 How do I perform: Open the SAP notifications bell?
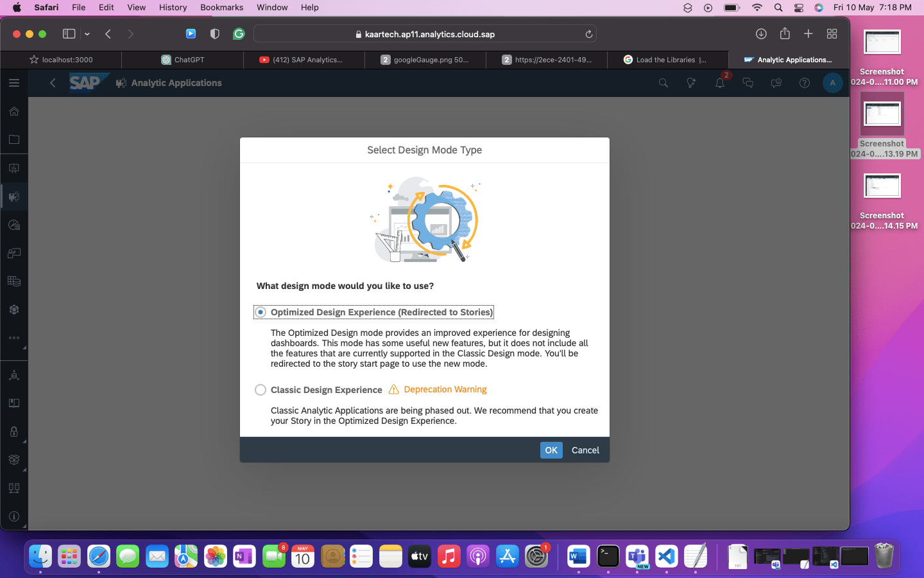[x=720, y=83]
